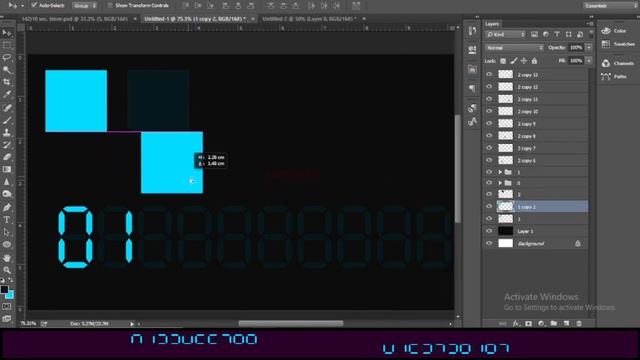
Task: Open the Opacity slider dropdown arrow
Action: click(589, 48)
